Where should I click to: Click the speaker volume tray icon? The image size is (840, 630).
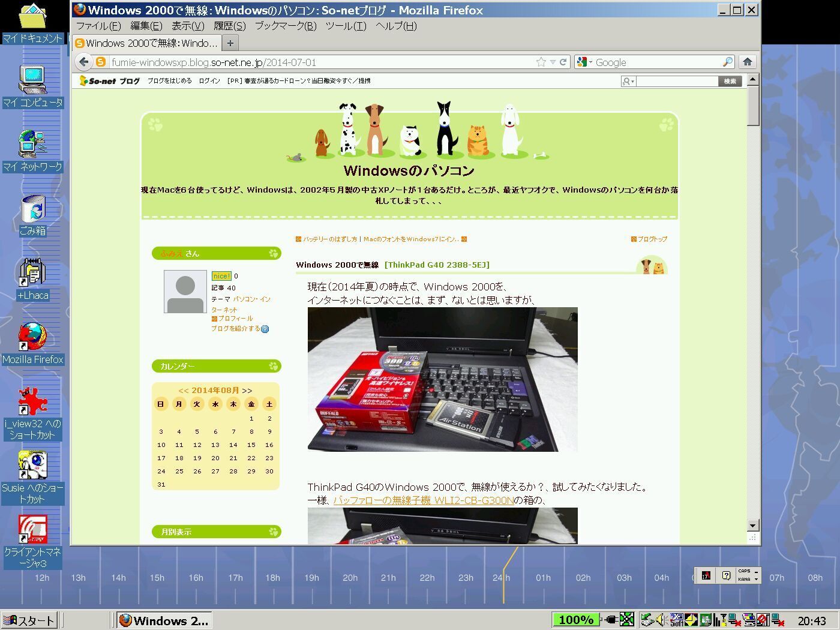point(661,620)
